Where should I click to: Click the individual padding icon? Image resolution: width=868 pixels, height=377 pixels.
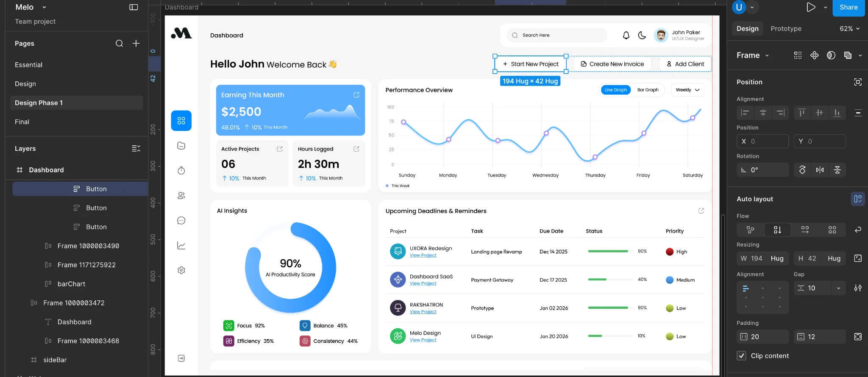[x=858, y=337]
